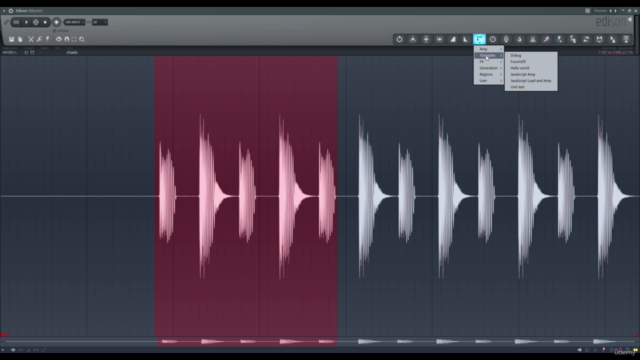Click the previous preset arrow in title bar
Viewport: 640px width, 360px height.
611,11
